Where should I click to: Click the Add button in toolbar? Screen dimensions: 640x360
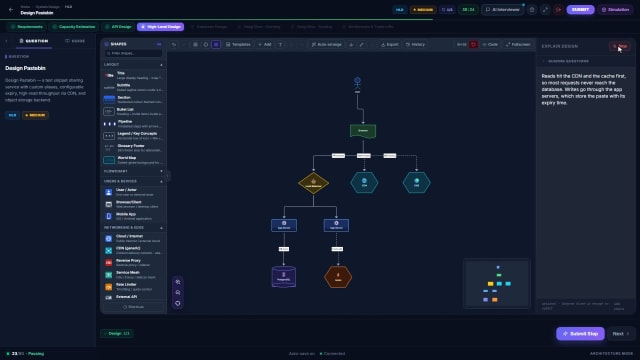(x=264, y=44)
